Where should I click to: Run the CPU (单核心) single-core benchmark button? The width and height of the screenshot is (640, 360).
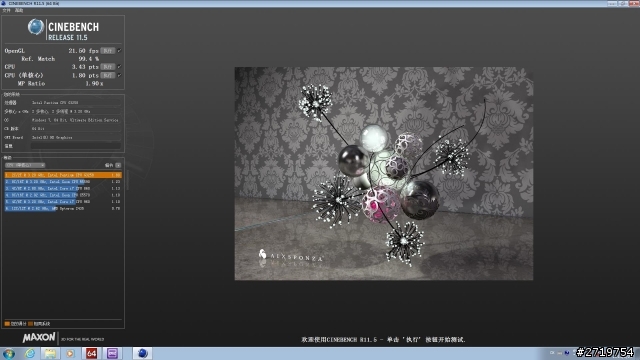pyautogui.click(x=108, y=75)
